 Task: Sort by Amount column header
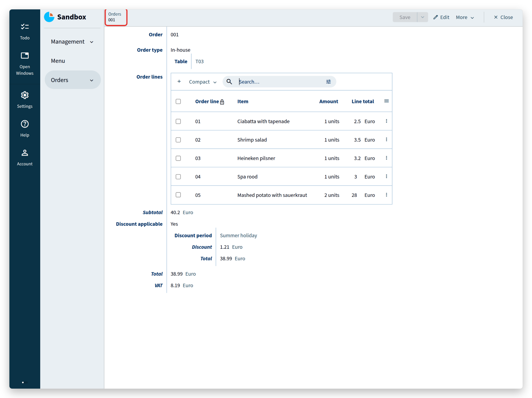pyautogui.click(x=329, y=101)
